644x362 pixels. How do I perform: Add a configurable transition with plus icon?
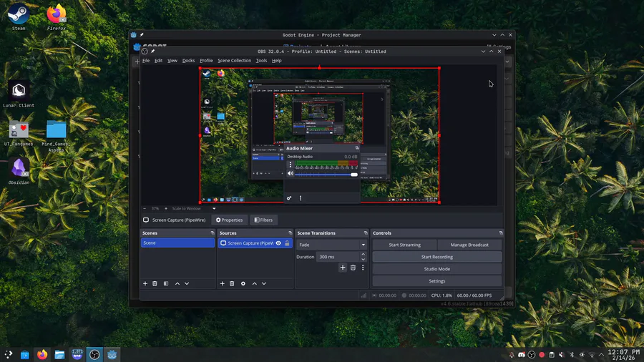[x=343, y=268]
